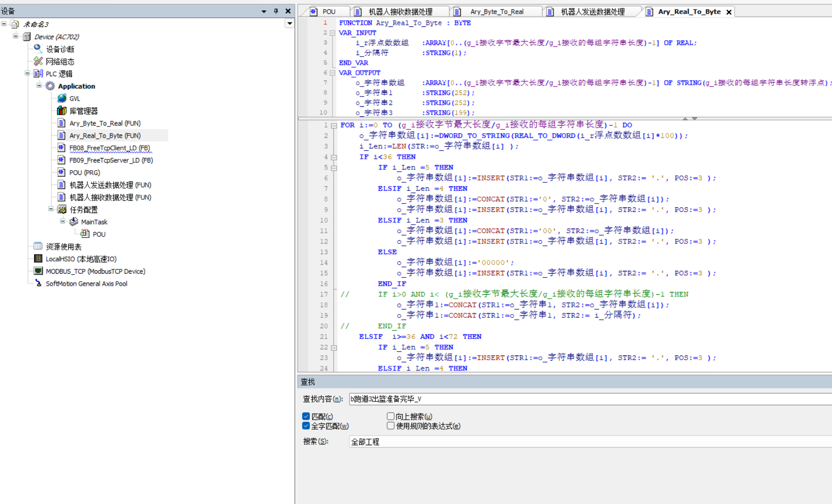Select the Ary_Real_To_Byte tab
Image resolution: width=832 pixels, height=504 pixels.
(x=689, y=12)
